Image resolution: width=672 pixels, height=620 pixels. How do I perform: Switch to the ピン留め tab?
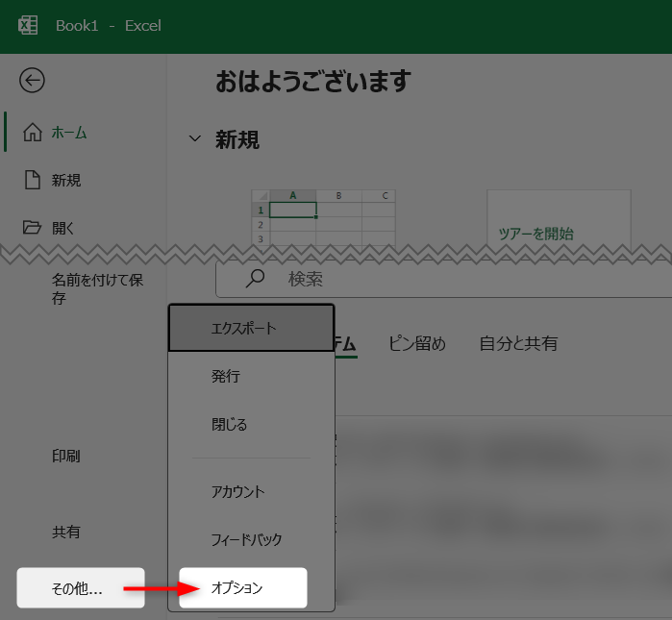pos(417,343)
